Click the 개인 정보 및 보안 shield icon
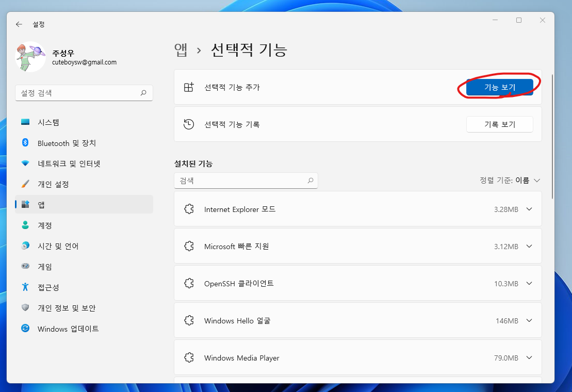 pyautogui.click(x=25, y=307)
